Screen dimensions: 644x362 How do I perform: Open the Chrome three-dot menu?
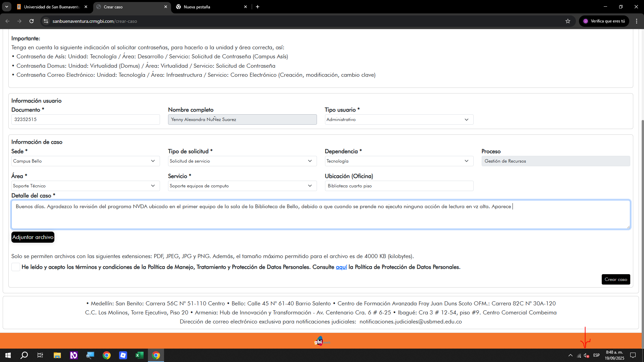[637, 21]
